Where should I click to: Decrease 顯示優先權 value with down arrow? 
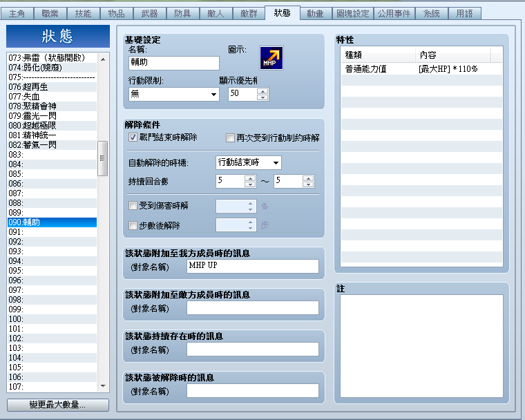[262, 97]
